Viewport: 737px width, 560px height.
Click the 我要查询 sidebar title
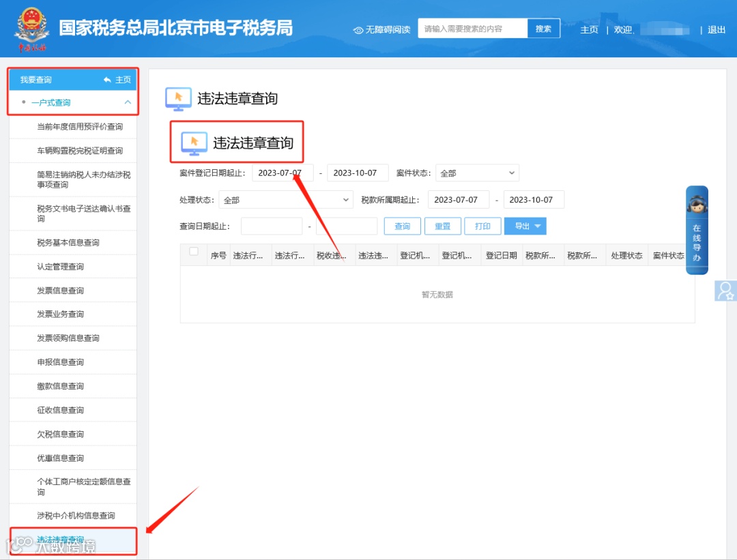[35, 80]
